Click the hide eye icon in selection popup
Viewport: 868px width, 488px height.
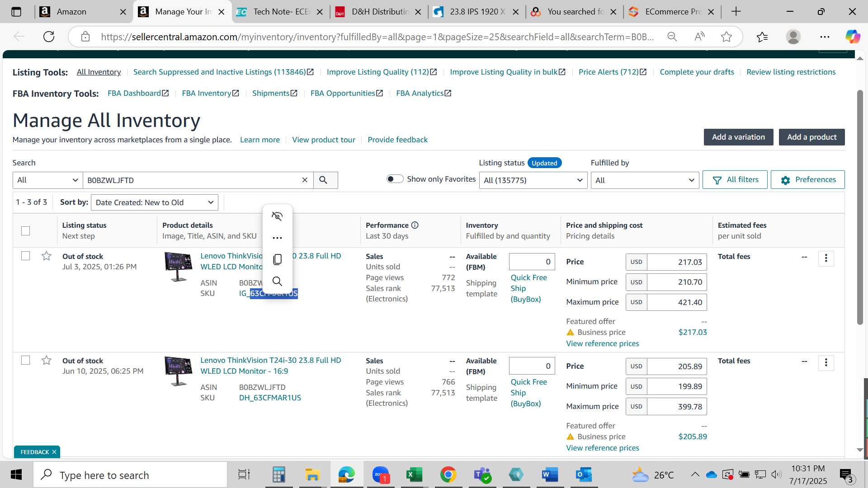(x=277, y=216)
